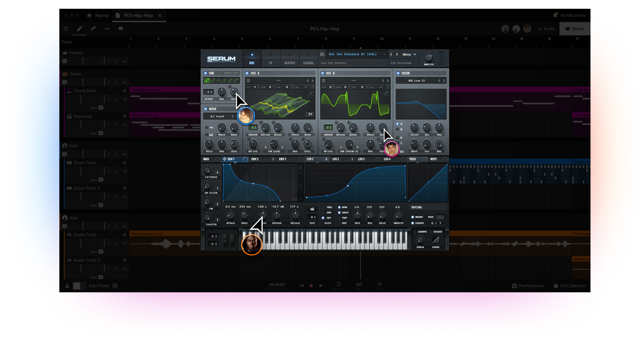Switch to the MATRIX tab
Image resolution: width=644 pixels, height=343 pixels.
(x=289, y=59)
